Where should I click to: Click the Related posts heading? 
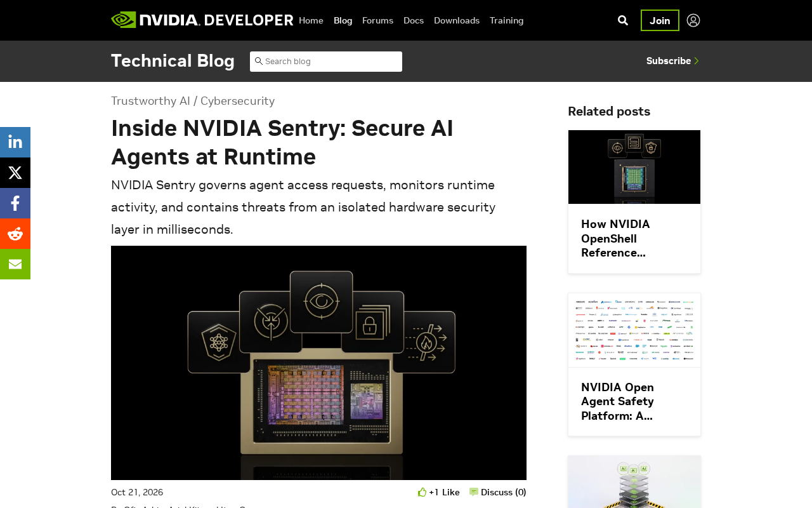pyautogui.click(x=609, y=111)
